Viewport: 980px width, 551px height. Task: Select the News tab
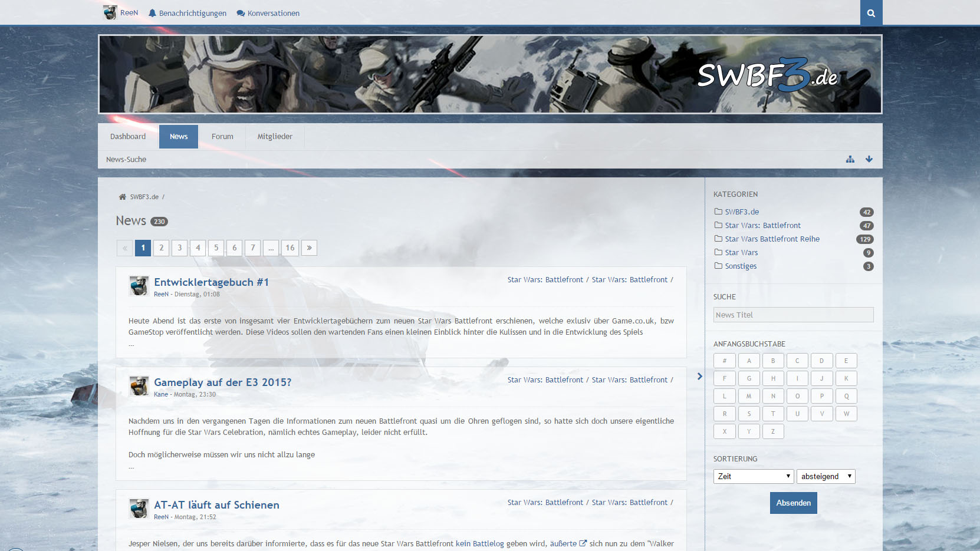click(179, 136)
